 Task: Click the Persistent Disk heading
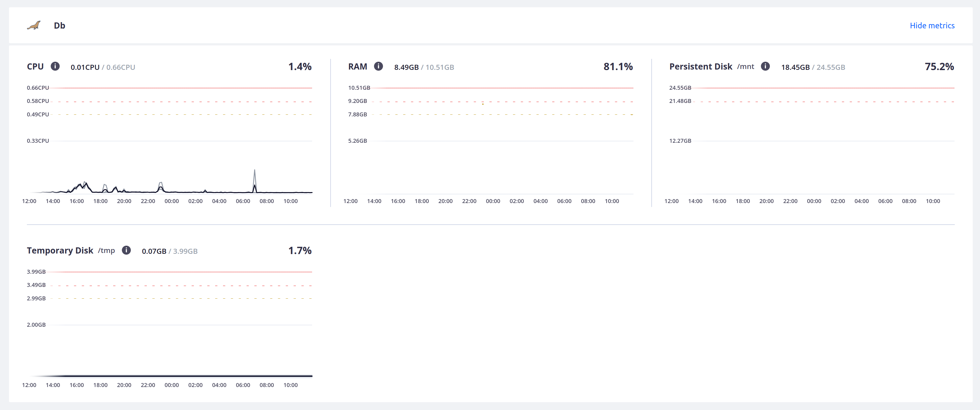[701, 67]
